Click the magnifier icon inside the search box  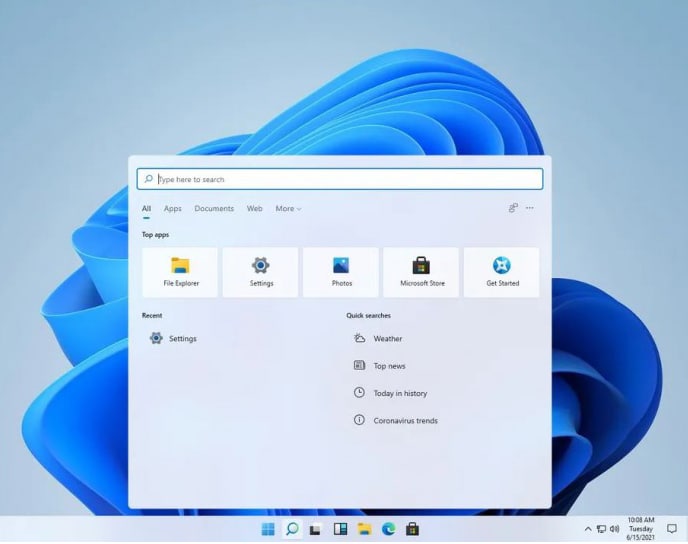[148, 179]
